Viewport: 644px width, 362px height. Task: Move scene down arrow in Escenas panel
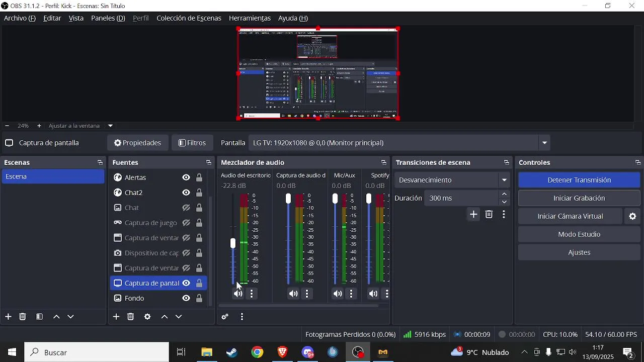click(71, 317)
